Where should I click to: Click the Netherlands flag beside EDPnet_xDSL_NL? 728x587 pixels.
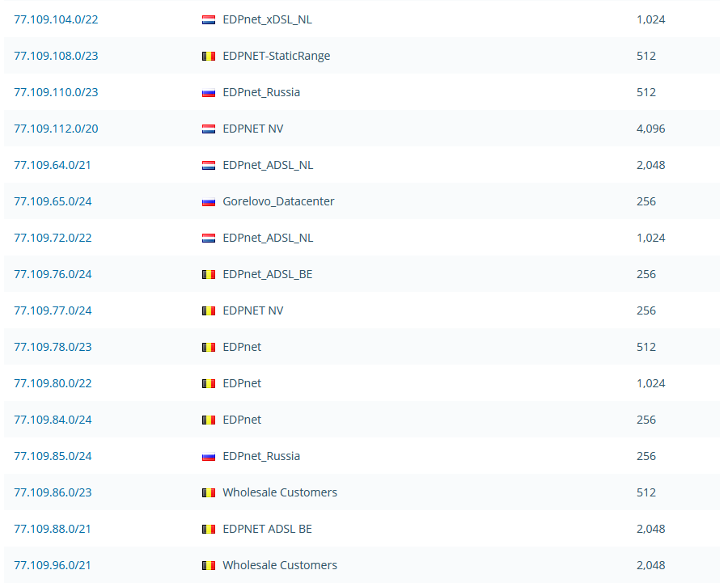tap(209, 19)
